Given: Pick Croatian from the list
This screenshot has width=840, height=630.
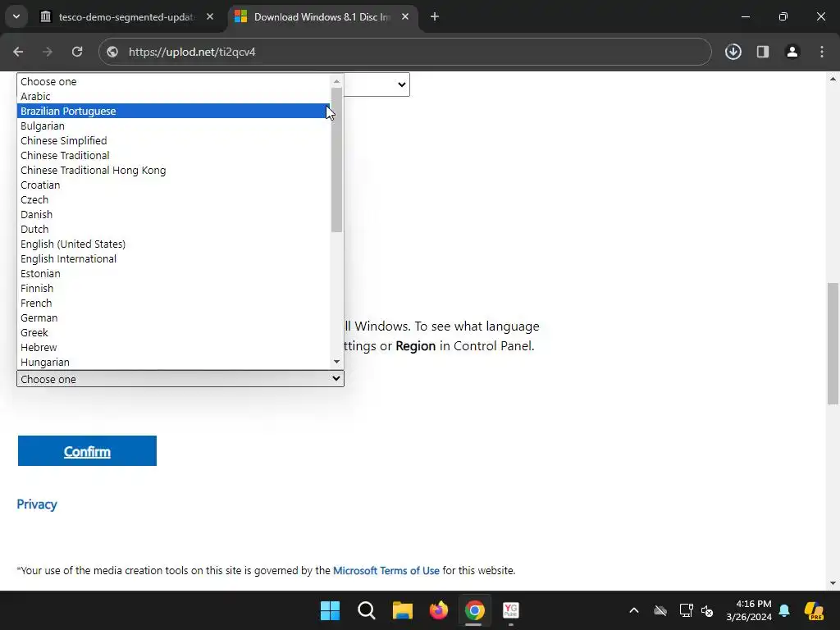Looking at the screenshot, I should click(x=174, y=185).
